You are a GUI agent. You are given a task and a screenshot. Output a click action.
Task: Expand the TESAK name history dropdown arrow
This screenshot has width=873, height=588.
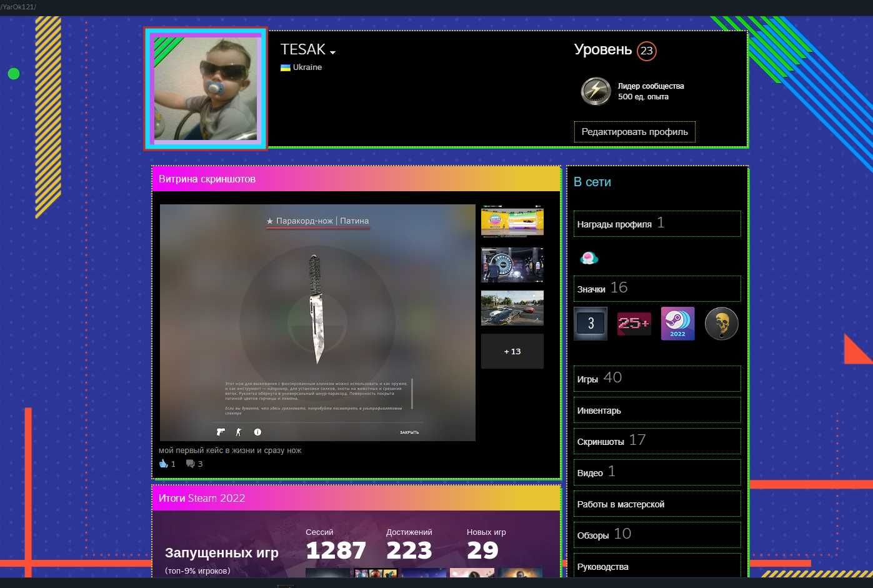pyautogui.click(x=333, y=52)
